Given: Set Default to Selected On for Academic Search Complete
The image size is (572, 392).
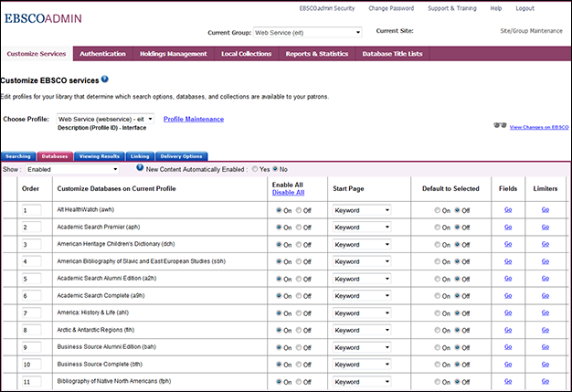Looking at the screenshot, I should click(x=437, y=296).
